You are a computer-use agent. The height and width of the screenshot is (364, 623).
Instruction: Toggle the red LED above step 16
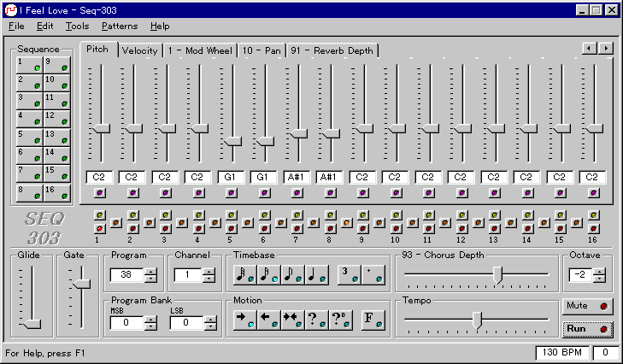pyautogui.click(x=593, y=229)
